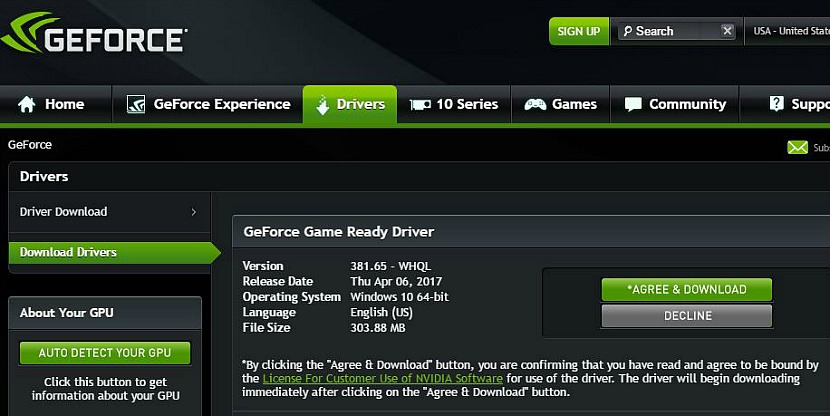Click the version value 381.65 - WHQL

pos(391,266)
